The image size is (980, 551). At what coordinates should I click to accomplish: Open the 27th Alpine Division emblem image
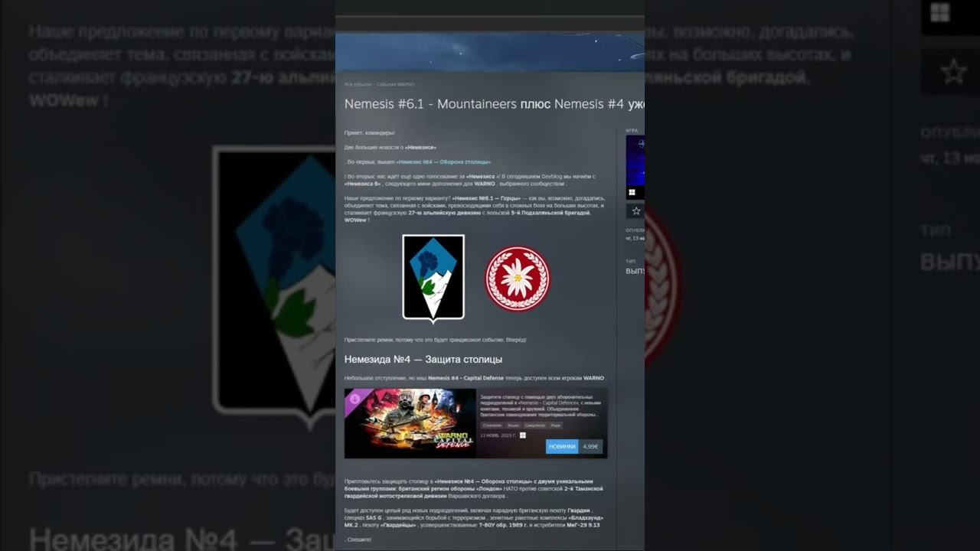433,279
